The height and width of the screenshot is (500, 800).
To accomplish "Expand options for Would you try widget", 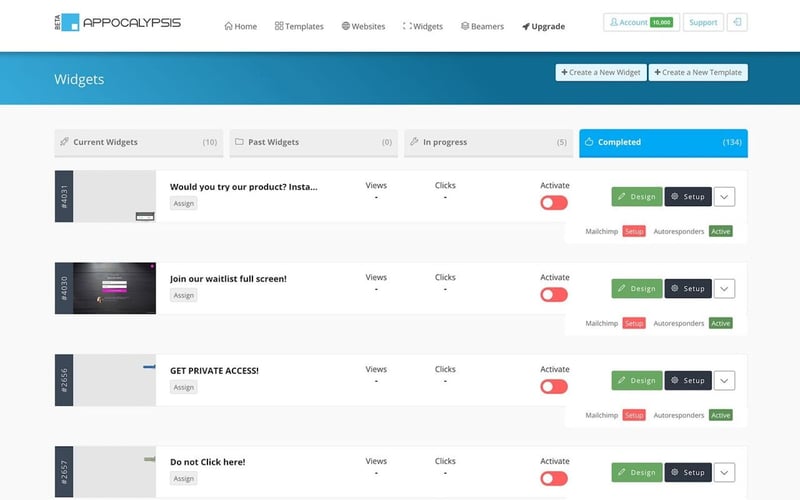I will click(x=724, y=197).
